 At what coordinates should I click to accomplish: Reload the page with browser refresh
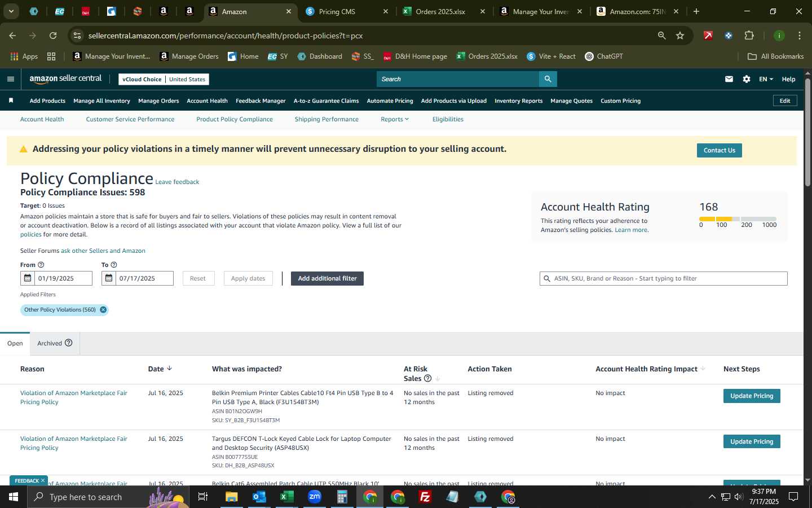[53, 36]
